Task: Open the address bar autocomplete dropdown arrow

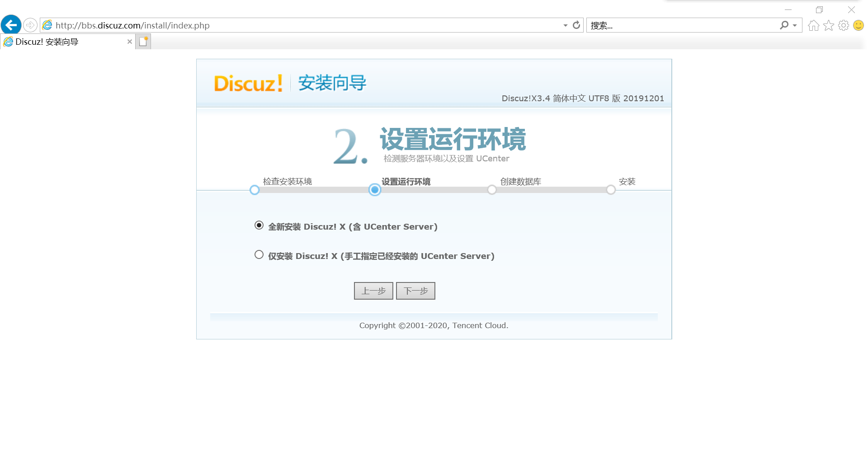Action: 565,25
